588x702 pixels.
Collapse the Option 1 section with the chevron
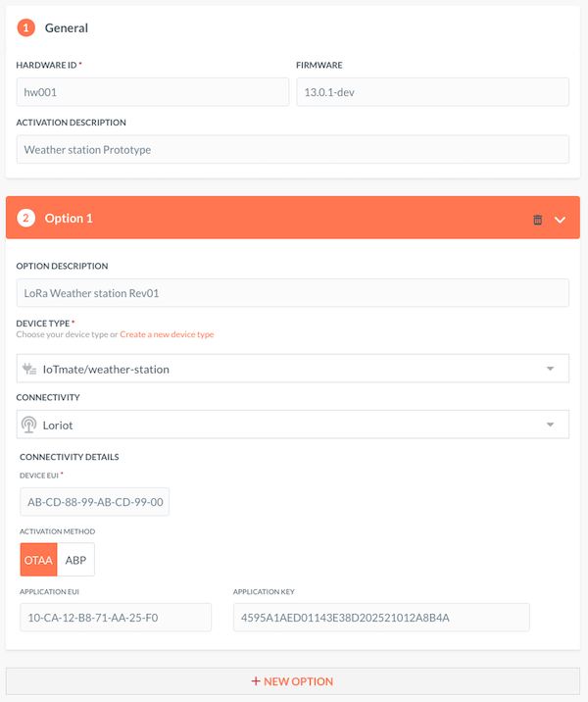[x=561, y=220]
